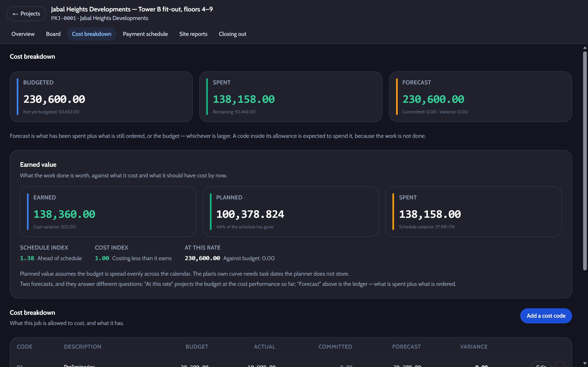The height and width of the screenshot is (367, 588).
Task: Click the VARIANCE column header
Action: [473, 347]
